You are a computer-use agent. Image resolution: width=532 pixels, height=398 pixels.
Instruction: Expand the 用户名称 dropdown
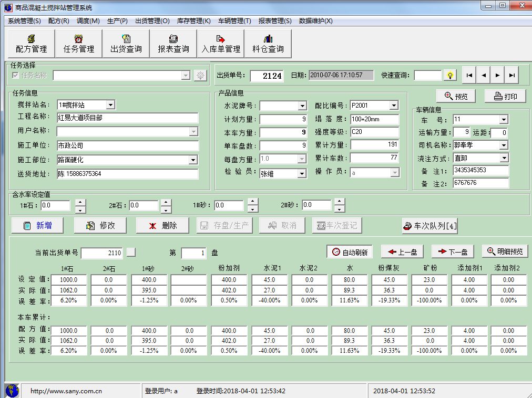(193, 132)
